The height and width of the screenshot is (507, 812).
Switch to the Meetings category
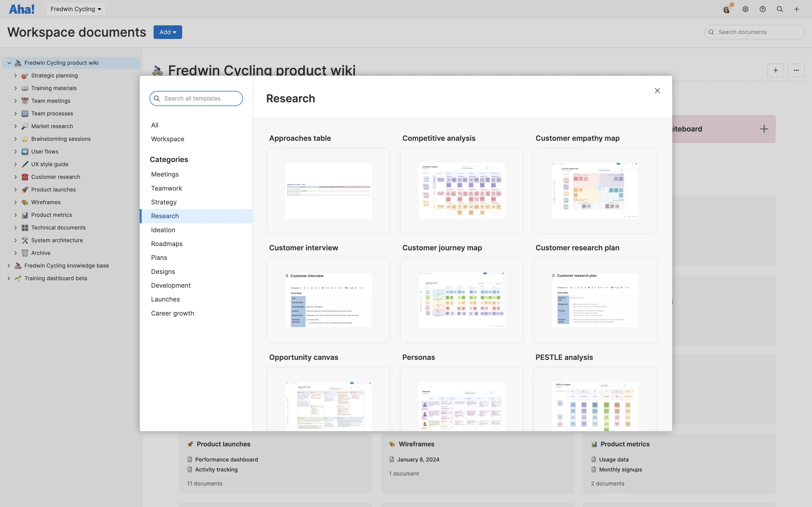(165, 174)
